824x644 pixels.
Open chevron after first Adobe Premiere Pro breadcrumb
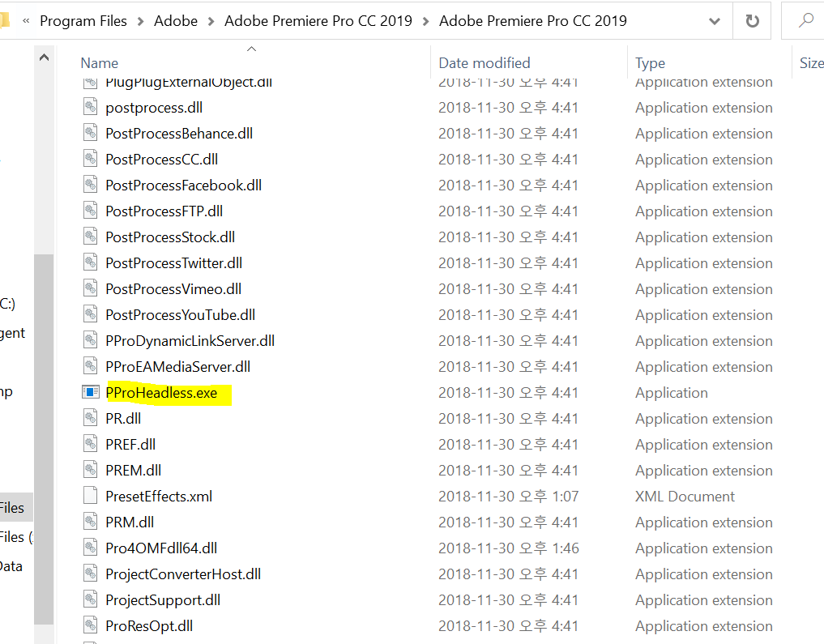(x=425, y=22)
